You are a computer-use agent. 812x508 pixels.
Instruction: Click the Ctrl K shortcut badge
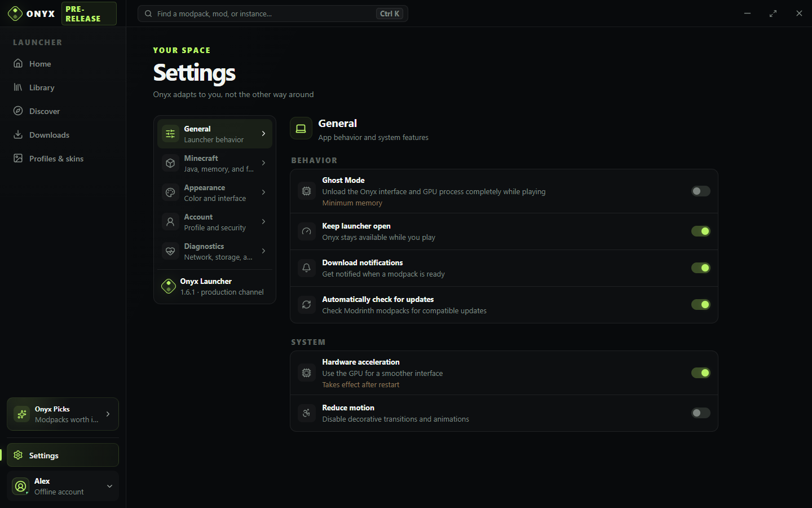tap(390, 14)
